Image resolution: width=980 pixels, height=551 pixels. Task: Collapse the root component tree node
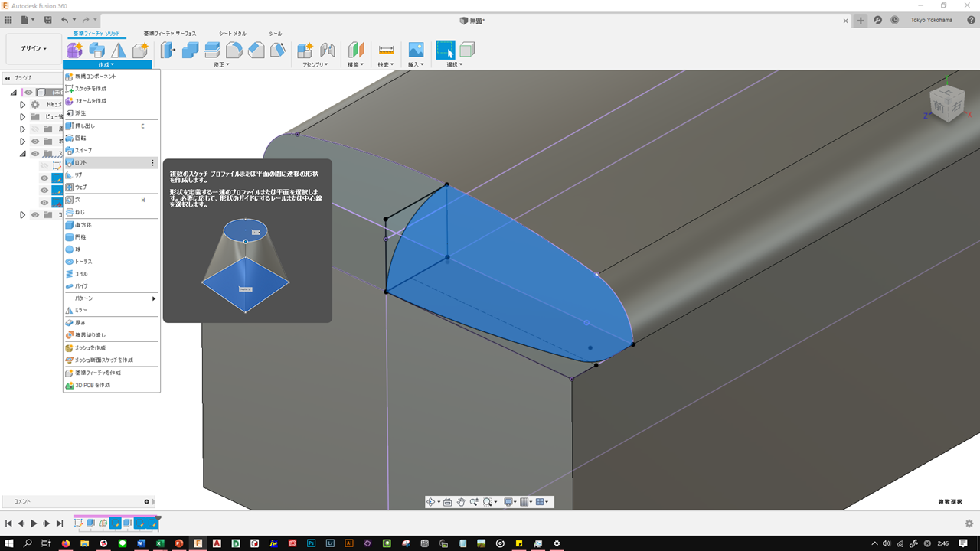pos(14,93)
